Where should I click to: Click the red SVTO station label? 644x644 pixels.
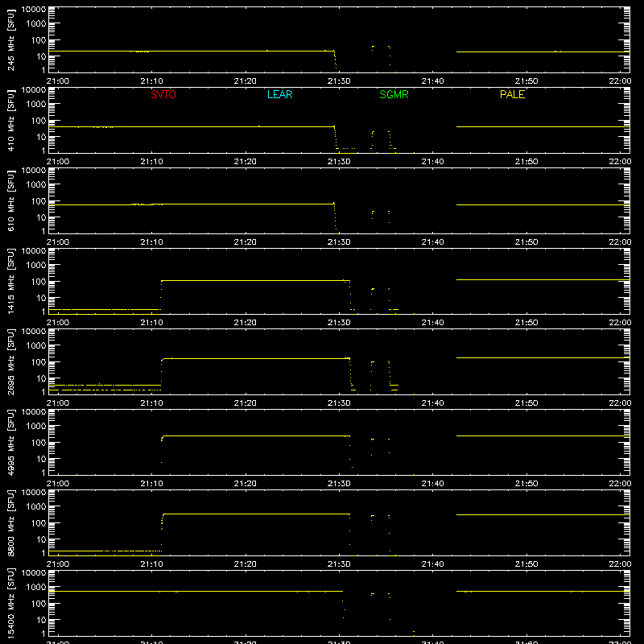click(163, 94)
